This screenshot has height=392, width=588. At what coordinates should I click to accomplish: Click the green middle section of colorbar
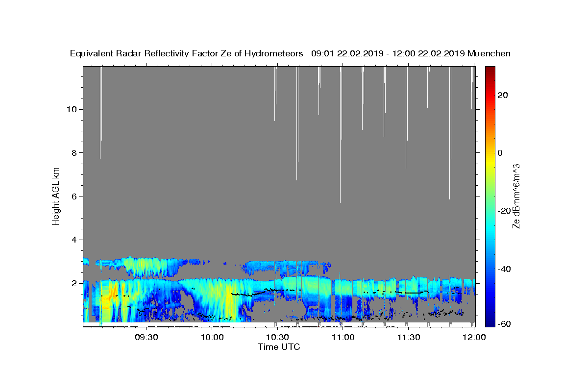tap(490, 196)
